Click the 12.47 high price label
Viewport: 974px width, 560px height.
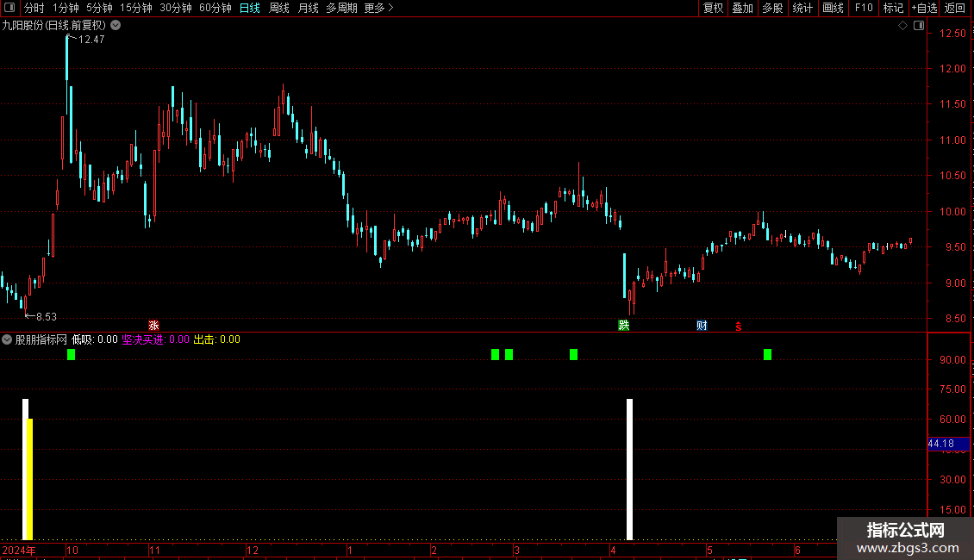click(x=91, y=39)
